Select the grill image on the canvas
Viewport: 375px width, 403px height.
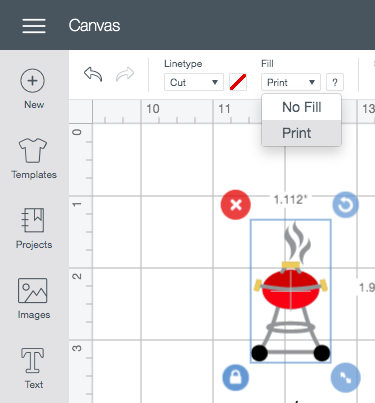[291, 291]
